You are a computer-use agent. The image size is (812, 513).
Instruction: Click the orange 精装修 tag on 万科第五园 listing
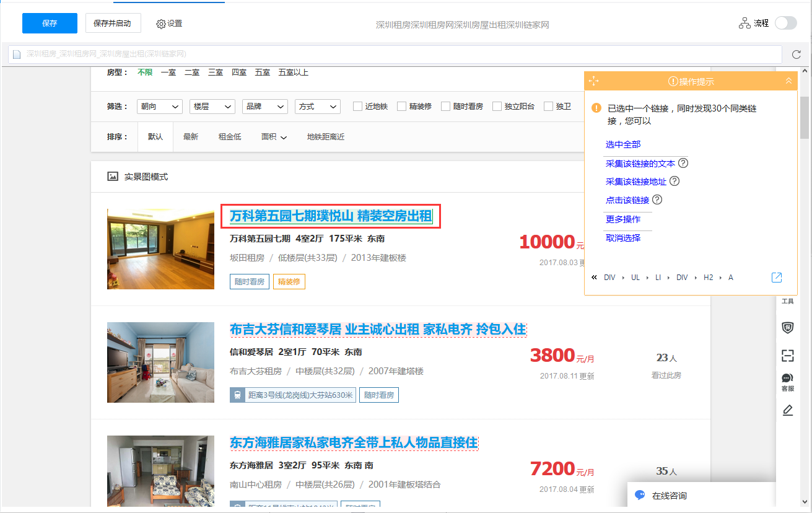pyautogui.click(x=289, y=281)
